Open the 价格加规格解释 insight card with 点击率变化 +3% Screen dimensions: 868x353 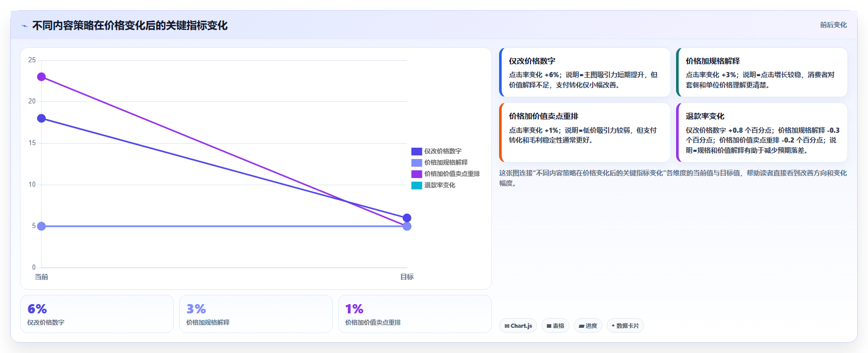[761, 73]
